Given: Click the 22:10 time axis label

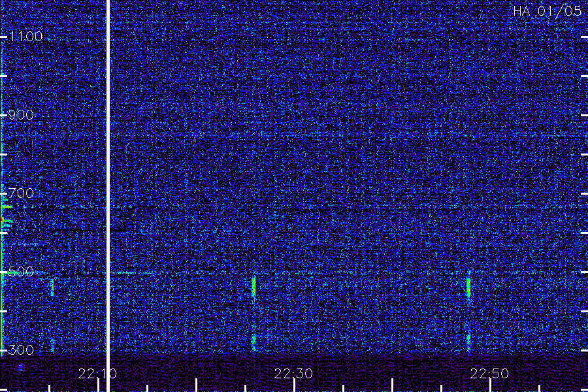Looking at the screenshot, I should (97, 374).
